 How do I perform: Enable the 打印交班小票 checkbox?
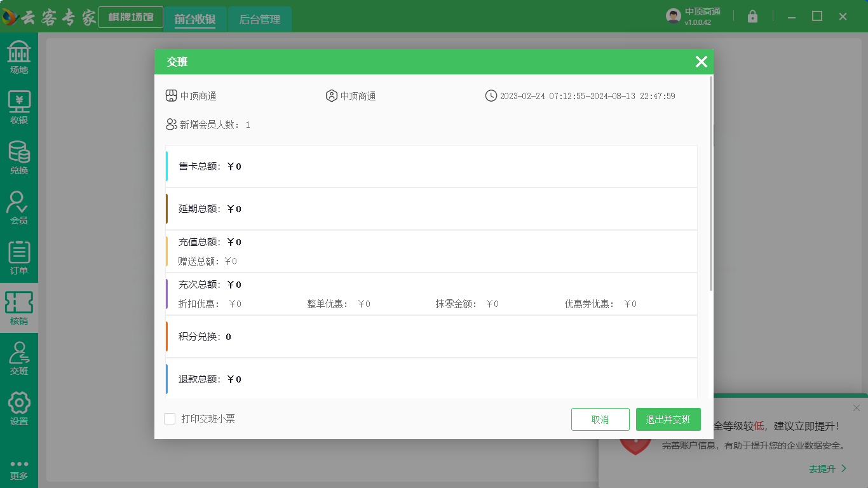click(x=170, y=419)
